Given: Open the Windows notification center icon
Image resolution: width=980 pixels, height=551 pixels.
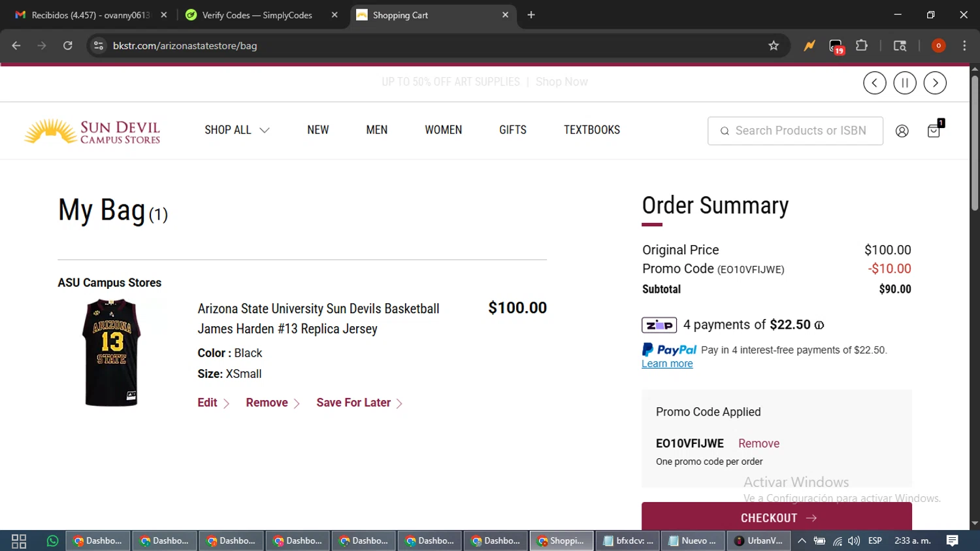Looking at the screenshot, I should 953,541.
